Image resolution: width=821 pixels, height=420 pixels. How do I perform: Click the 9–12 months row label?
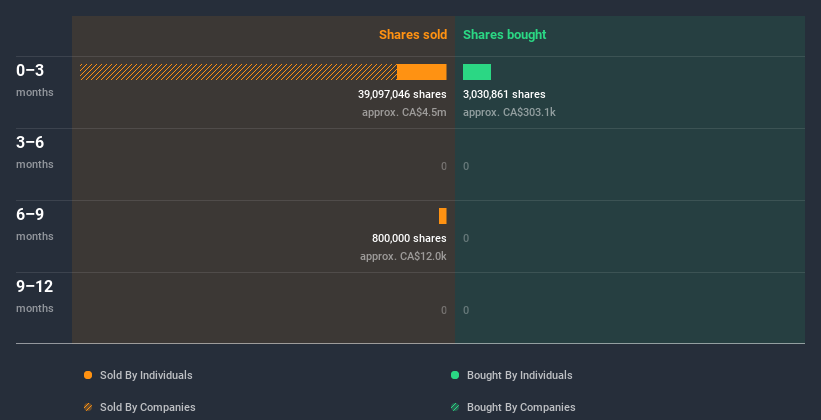[x=35, y=296]
